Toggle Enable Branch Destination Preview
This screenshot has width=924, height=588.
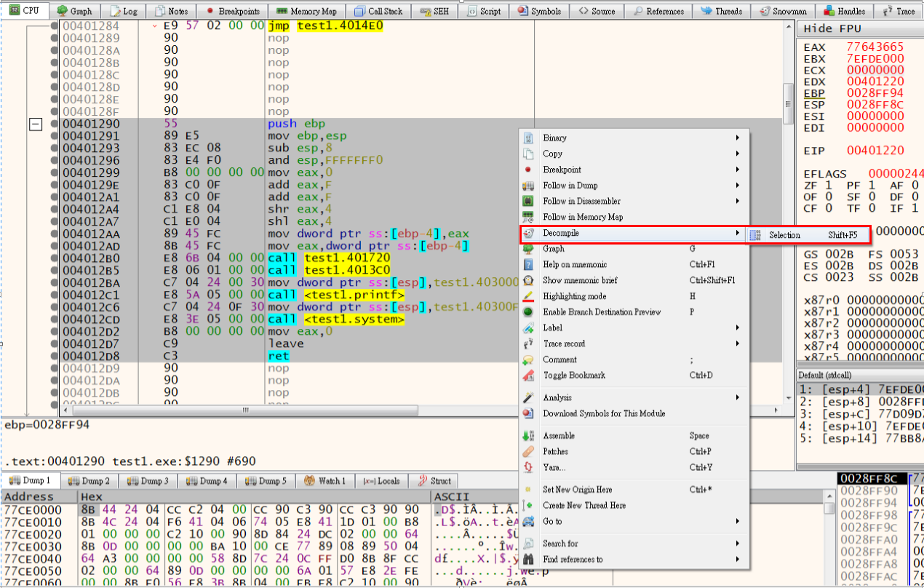(x=634, y=312)
